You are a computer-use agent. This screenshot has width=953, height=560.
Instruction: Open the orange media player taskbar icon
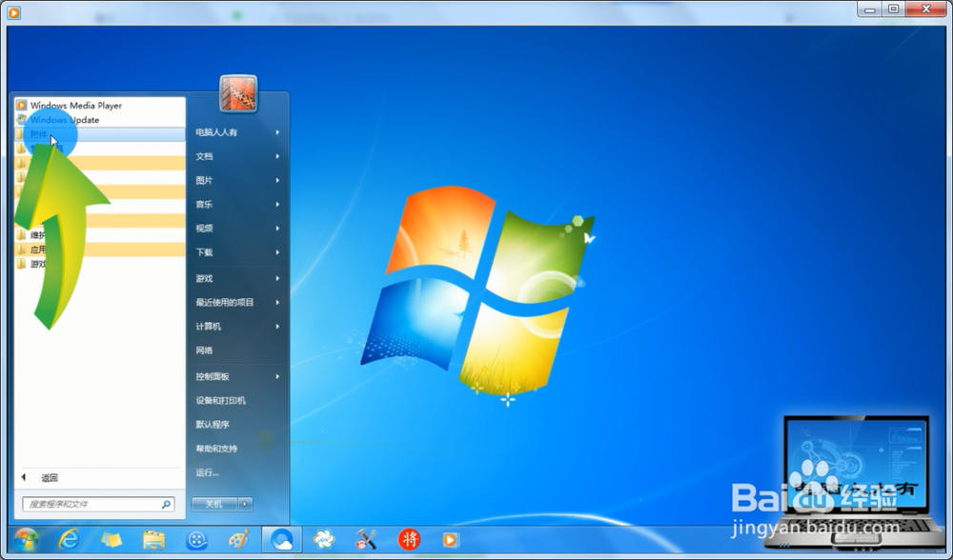click(451, 539)
